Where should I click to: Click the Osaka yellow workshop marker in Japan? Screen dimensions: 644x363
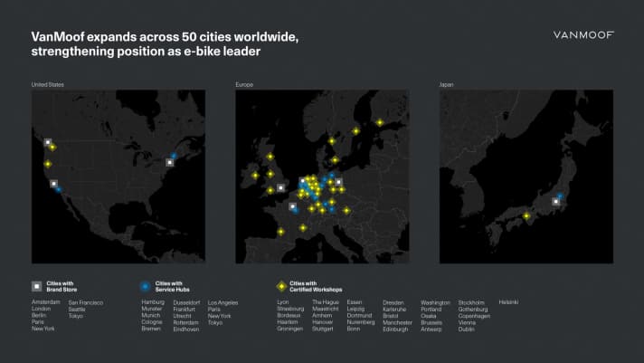click(526, 215)
